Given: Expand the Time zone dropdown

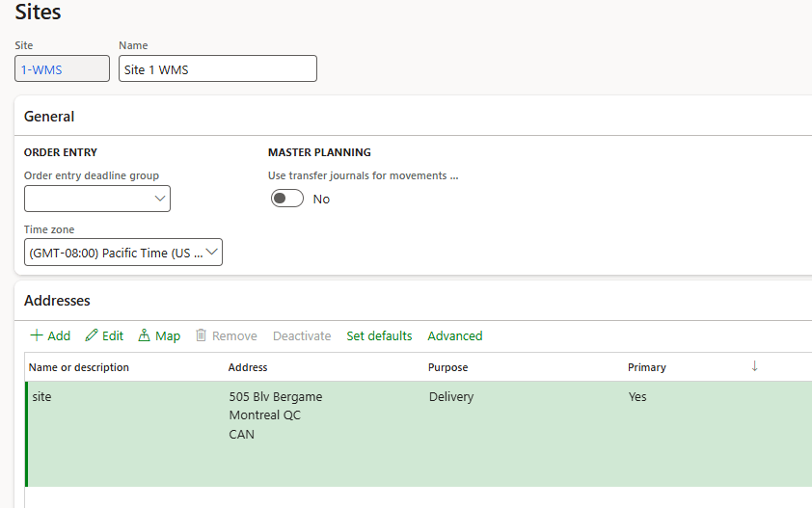Looking at the screenshot, I should click(x=212, y=253).
